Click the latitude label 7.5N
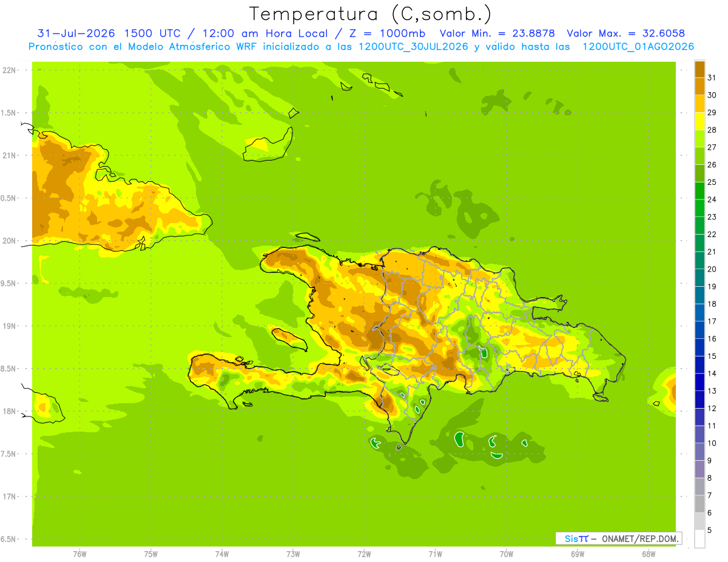 tap(9, 454)
